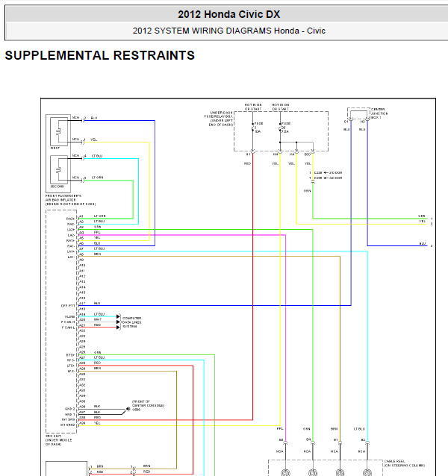This screenshot has height=476, width=448.
Task: Click the 'LT BLU' label above the cable reel
Action: pos(359,429)
